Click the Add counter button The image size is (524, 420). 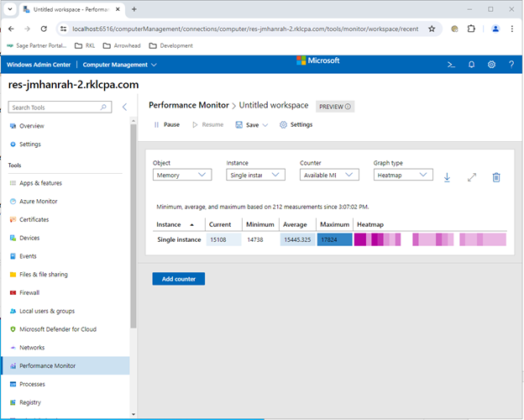[178, 278]
